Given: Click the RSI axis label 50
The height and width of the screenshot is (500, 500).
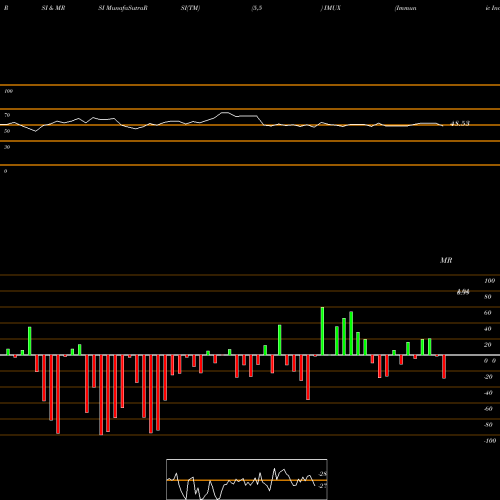Looking at the screenshot, I should point(7,131).
